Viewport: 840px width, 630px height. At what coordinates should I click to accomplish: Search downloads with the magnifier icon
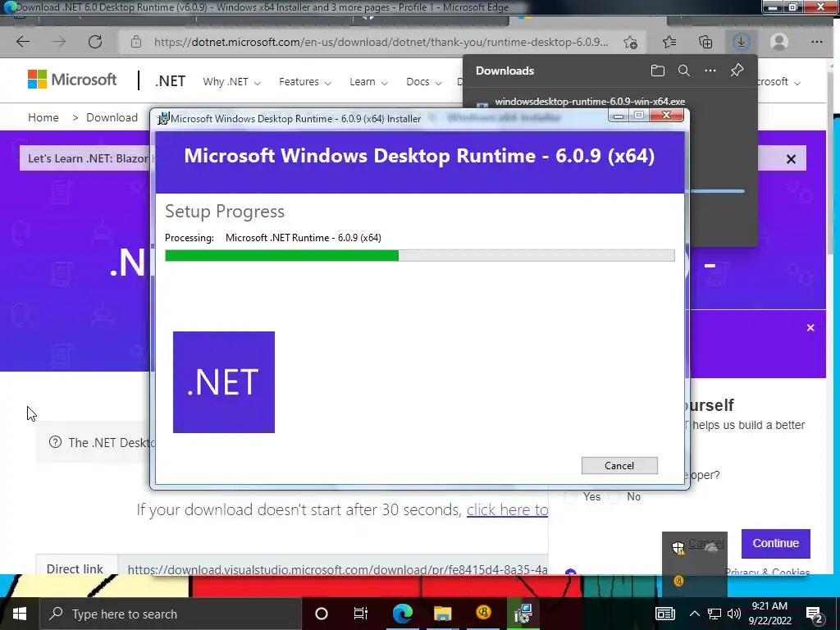click(x=684, y=71)
